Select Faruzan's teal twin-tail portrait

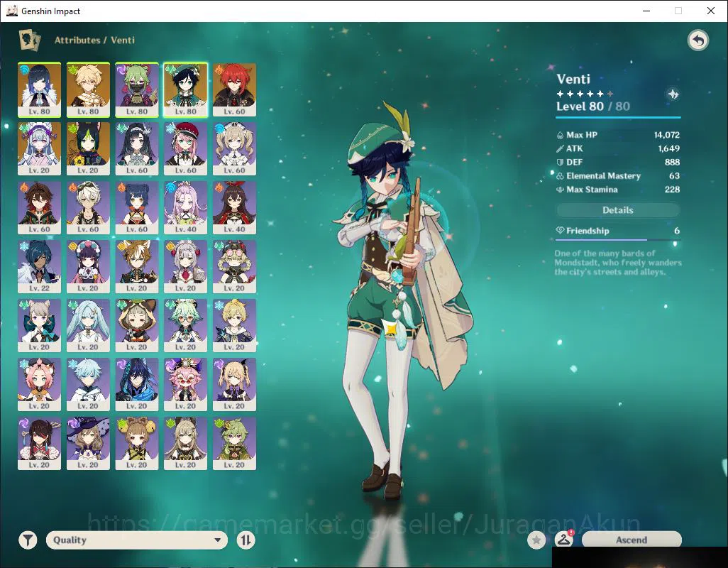coord(88,326)
